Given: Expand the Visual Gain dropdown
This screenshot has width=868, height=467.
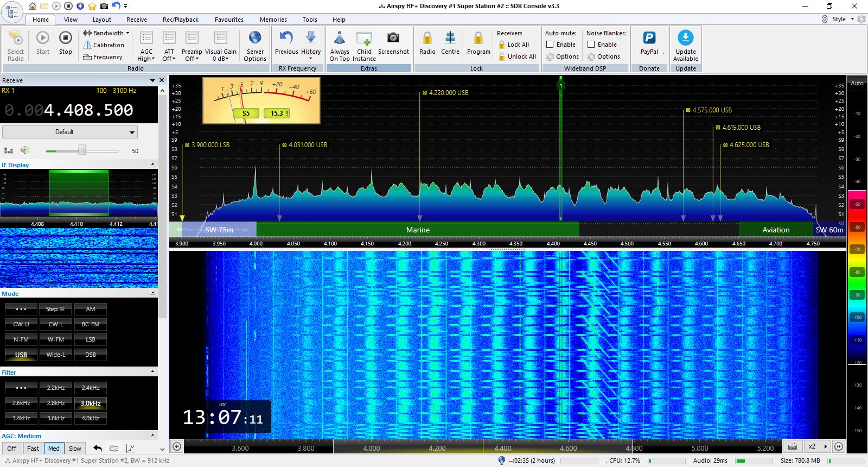Looking at the screenshot, I should (x=221, y=59).
